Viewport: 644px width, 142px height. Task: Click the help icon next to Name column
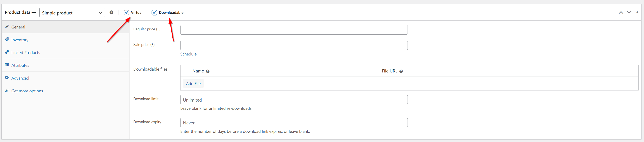[x=208, y=71]
